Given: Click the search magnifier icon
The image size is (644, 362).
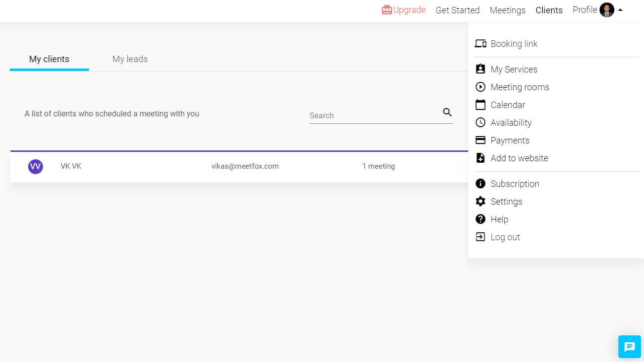Looking at the screenshot, I should [x=447, y=112].
